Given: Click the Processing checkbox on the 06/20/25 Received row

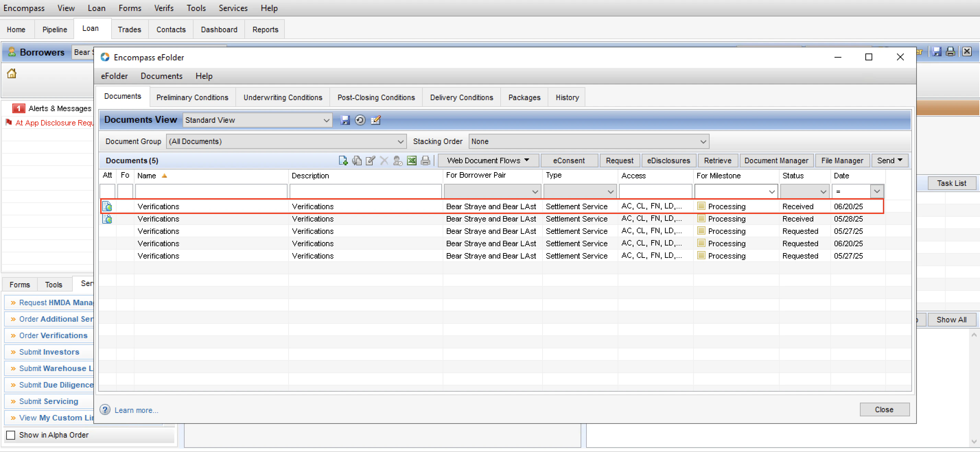Looking at the screenshot, I should click(x=701, y=206).
